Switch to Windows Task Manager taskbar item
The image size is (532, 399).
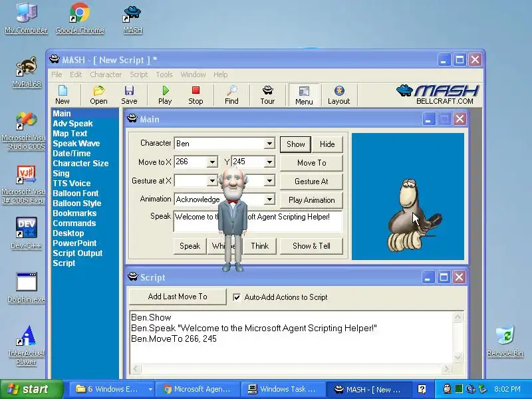[283, 389]
